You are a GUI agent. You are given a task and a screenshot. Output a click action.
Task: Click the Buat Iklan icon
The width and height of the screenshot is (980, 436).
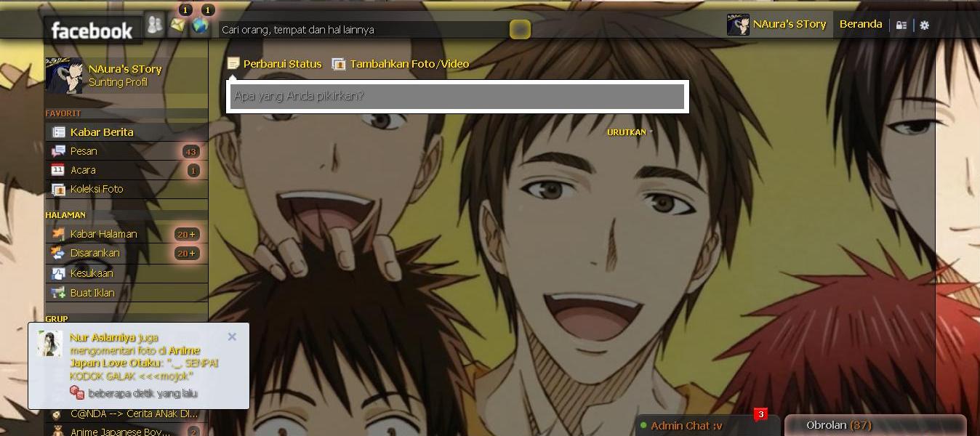(x=58, y=293)
